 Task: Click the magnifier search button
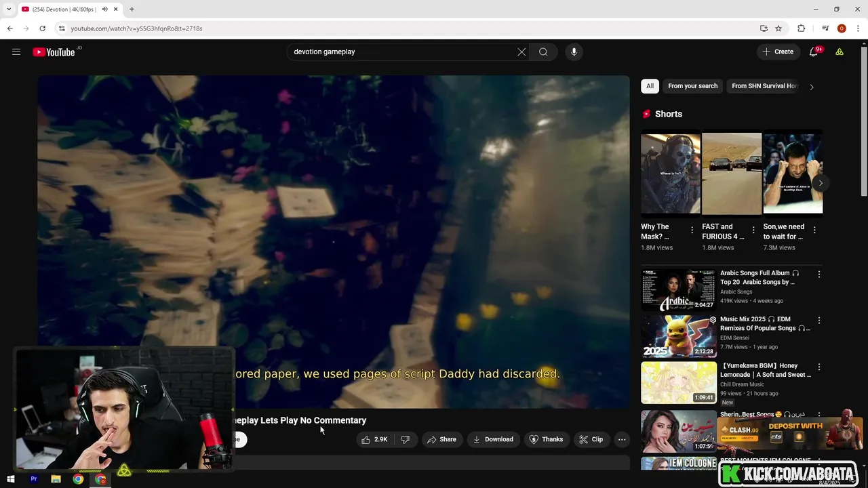point(543,52)
